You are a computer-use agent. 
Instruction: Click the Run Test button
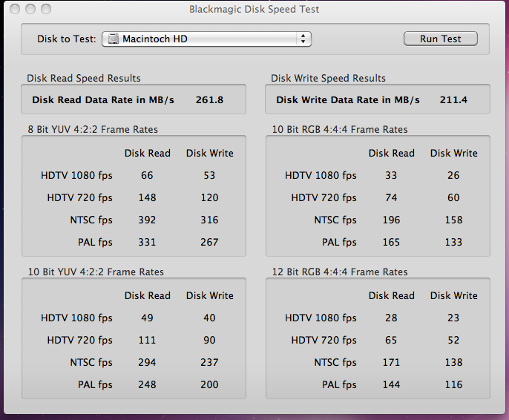coord(441,39)
